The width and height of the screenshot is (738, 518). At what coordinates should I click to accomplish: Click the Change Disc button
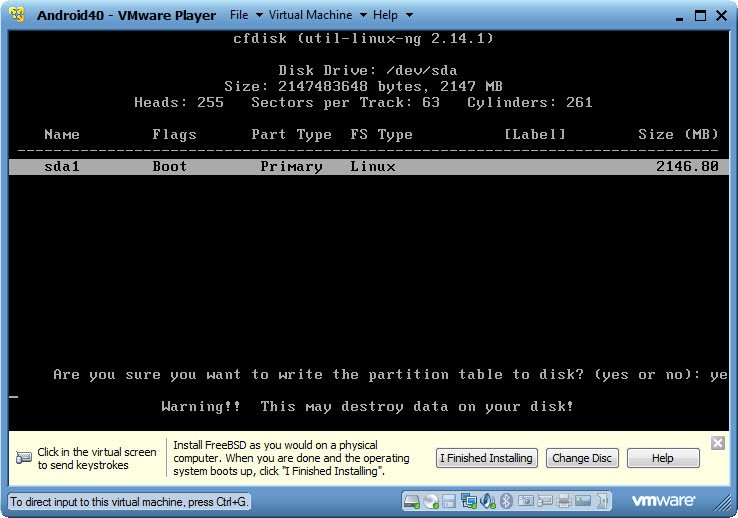coord(582,458)
